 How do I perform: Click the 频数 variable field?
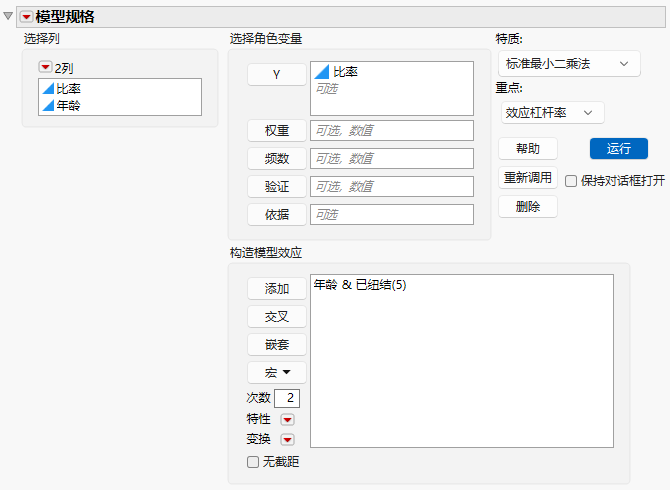392,159
